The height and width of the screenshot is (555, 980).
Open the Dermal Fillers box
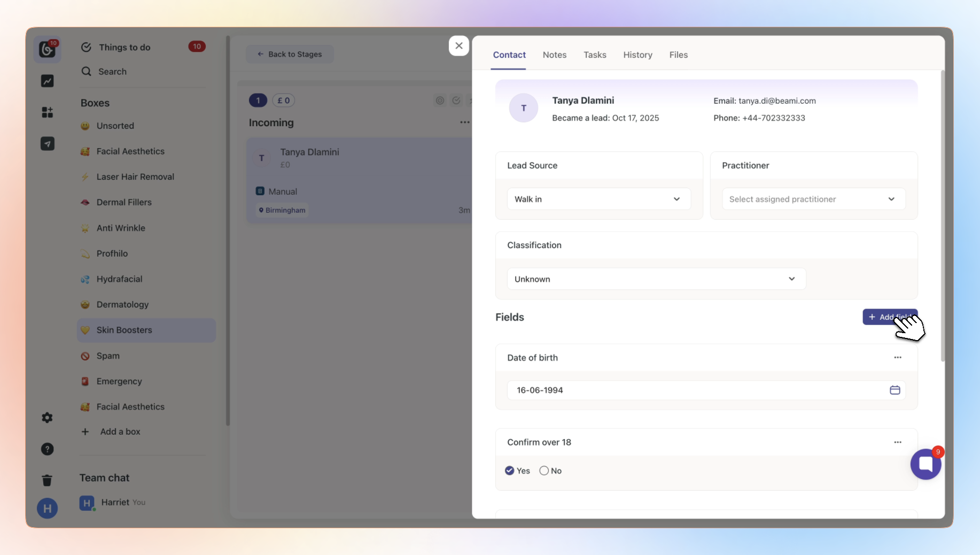pos(146,203)
